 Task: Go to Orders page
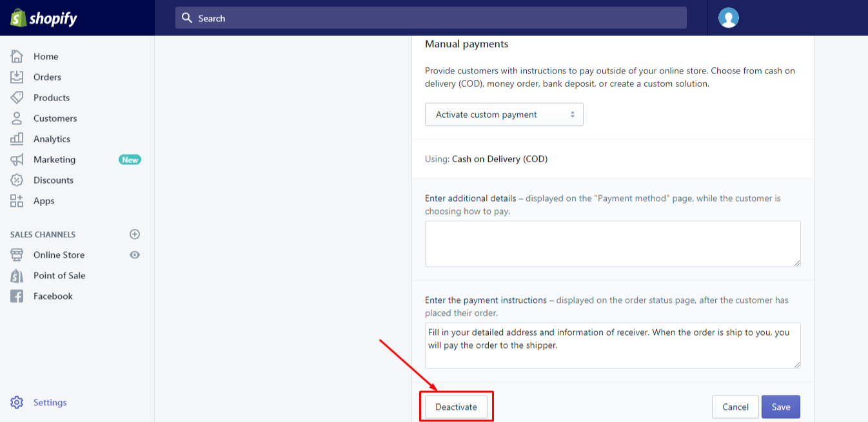pos(47,77)
